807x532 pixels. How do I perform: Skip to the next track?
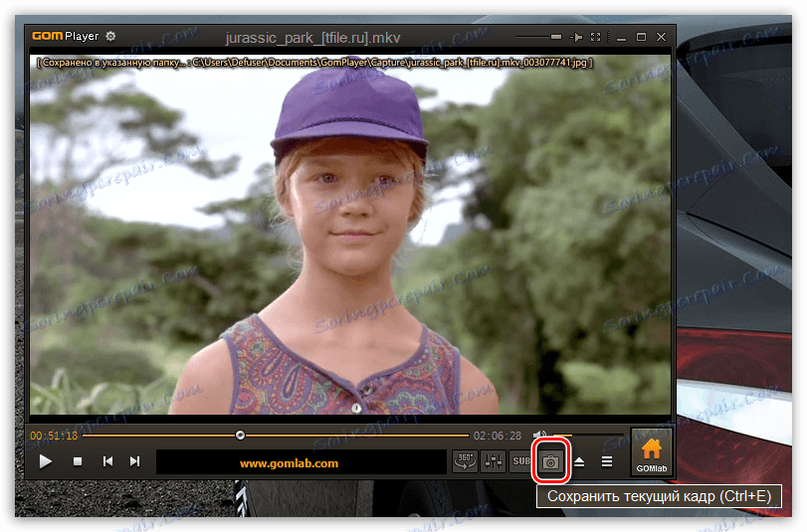[134, 461]
